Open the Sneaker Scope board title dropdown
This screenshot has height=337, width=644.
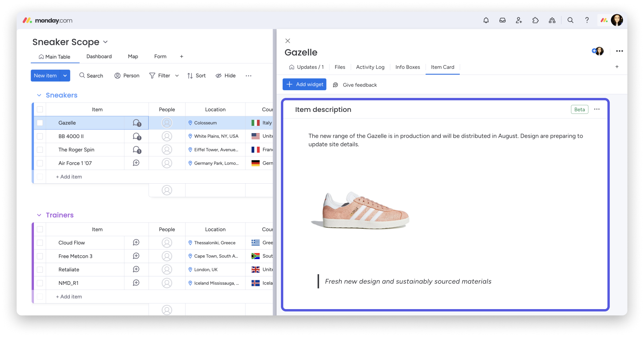pyautogui.click(x=105, y=42)
